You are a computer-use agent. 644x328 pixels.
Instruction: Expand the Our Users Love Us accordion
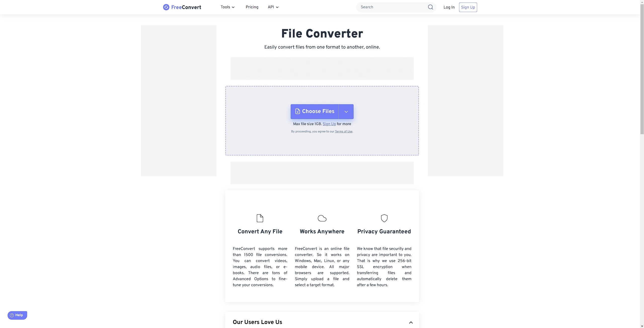click(410, 322)
